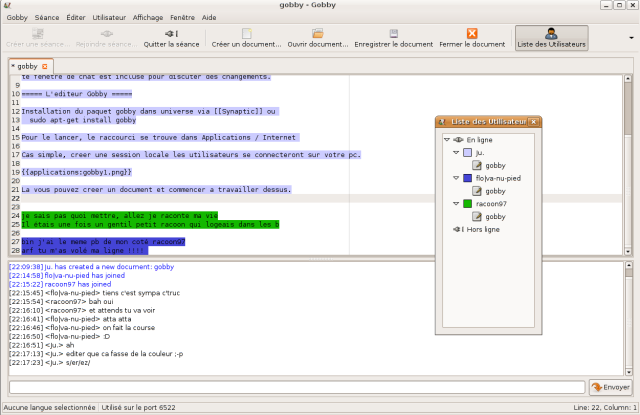
Task: Open the Utilisateur menu
Action: point(109,18)
